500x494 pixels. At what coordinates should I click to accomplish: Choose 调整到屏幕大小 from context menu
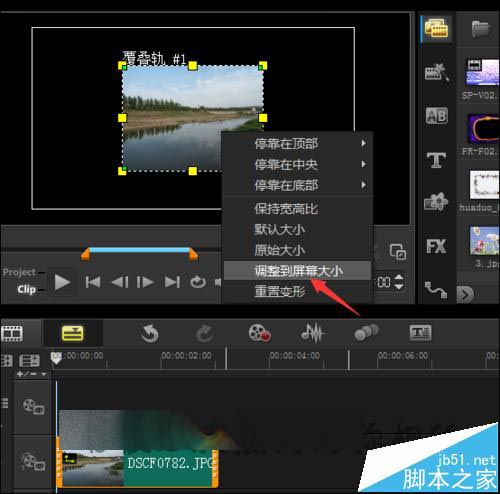297,271
